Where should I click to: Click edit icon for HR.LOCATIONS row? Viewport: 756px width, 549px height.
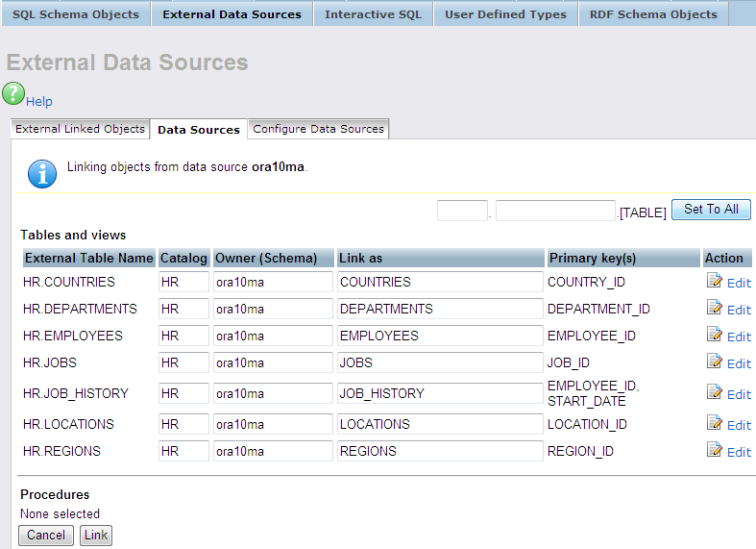click(x=714, y=424)
